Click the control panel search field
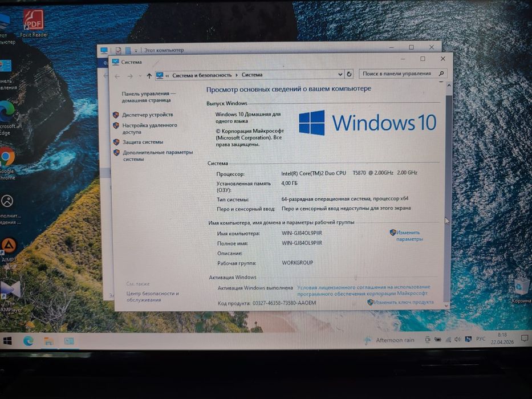This screenshot has height=399, width=532. (x=403, y=74)
